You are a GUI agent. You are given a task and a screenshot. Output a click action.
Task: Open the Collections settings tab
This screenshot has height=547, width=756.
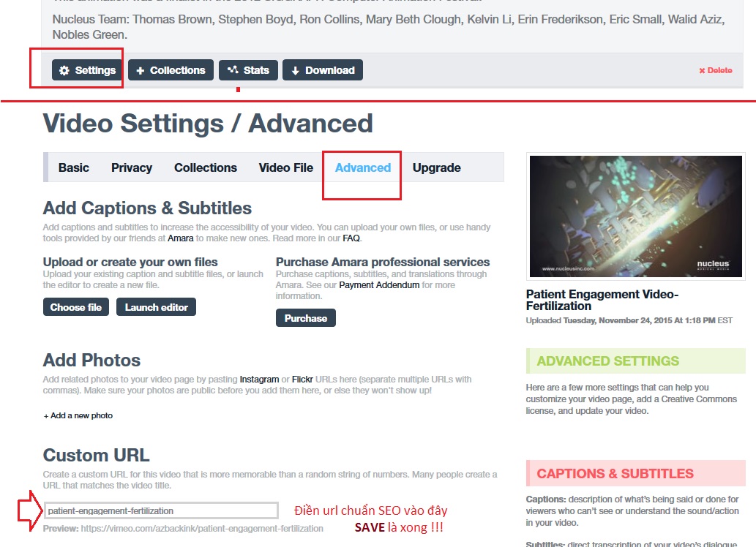click(206, 167)
